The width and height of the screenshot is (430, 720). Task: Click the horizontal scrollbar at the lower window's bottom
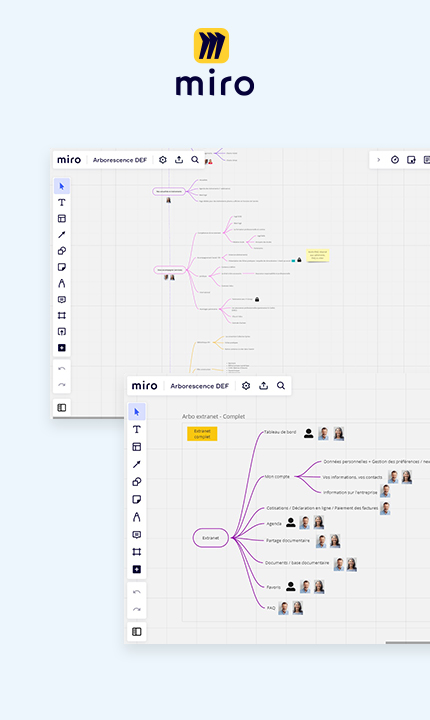coord(407,642)
